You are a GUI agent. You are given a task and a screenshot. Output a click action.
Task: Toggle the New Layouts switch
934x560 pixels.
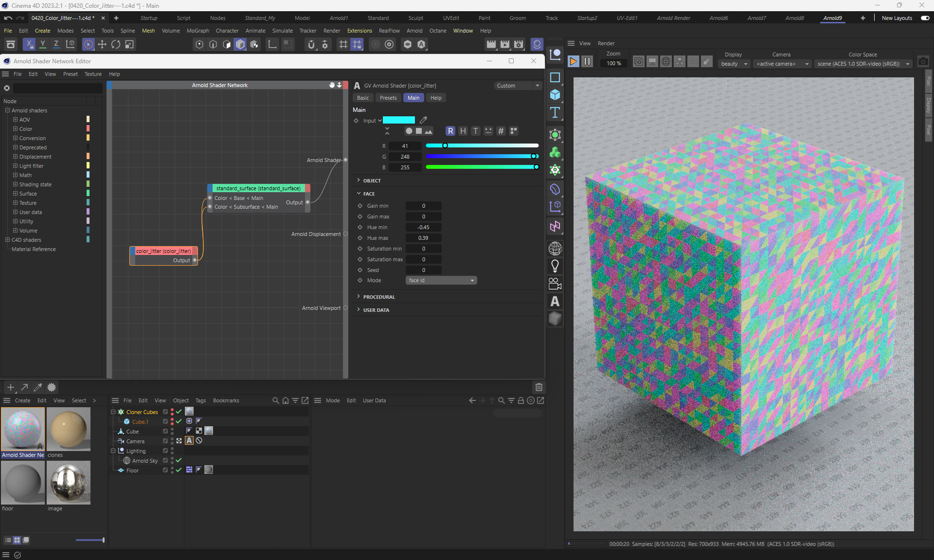point(925,18)
